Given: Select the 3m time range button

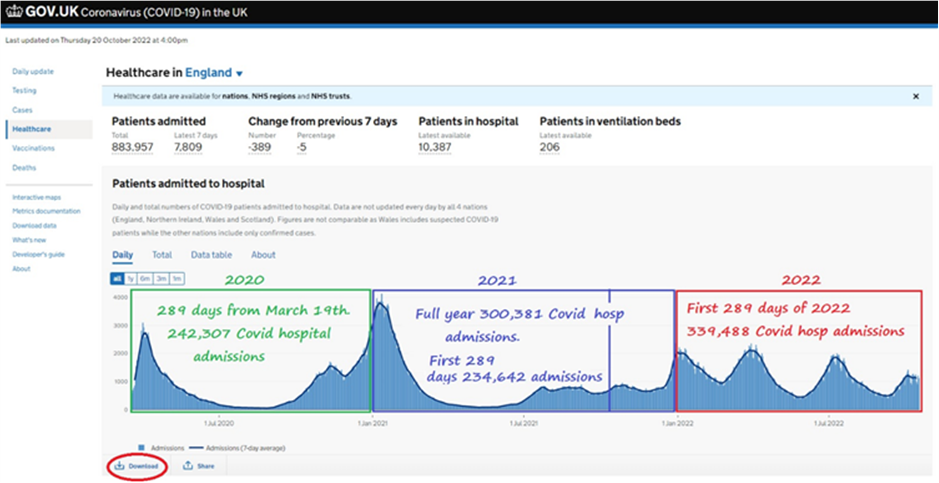Looking at the screenshot, I should (161, 278).
